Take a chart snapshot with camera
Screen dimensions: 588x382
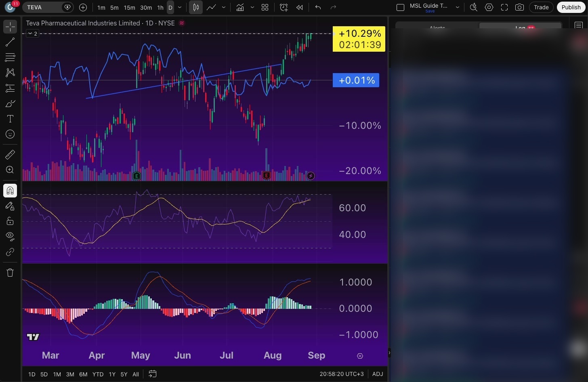coord(520,7)
